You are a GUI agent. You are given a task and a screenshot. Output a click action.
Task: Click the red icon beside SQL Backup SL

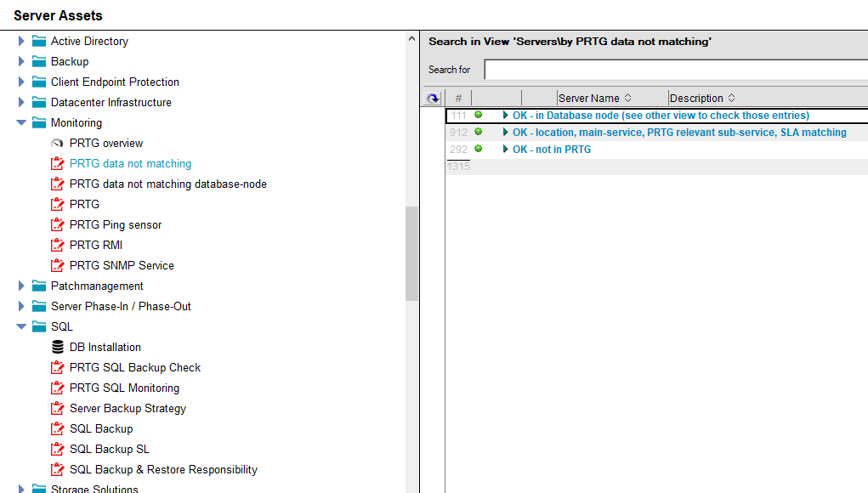[x=58, y=449]
